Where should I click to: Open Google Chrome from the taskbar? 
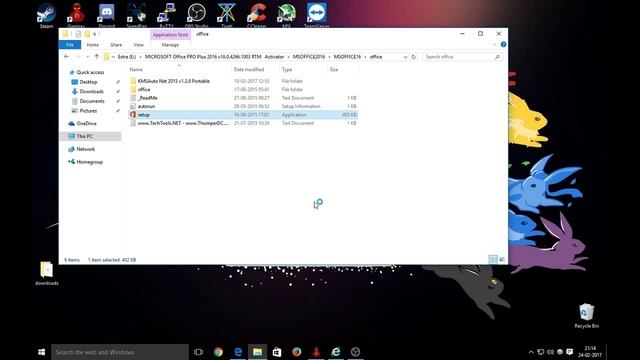coord(218,352)
